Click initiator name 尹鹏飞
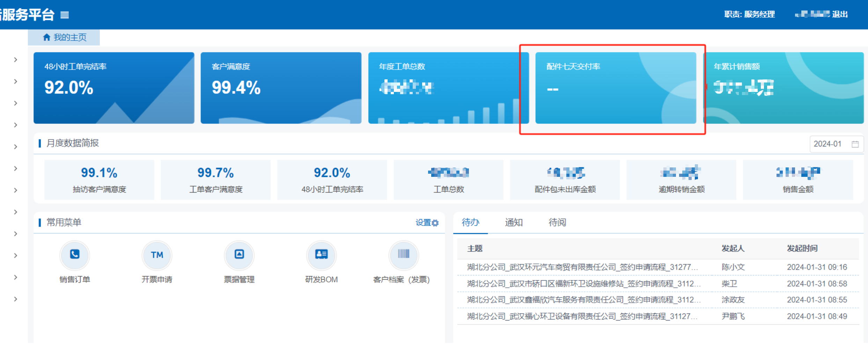Screen dimensions: 868x353 pyautogui.click(x=733, y=316)
